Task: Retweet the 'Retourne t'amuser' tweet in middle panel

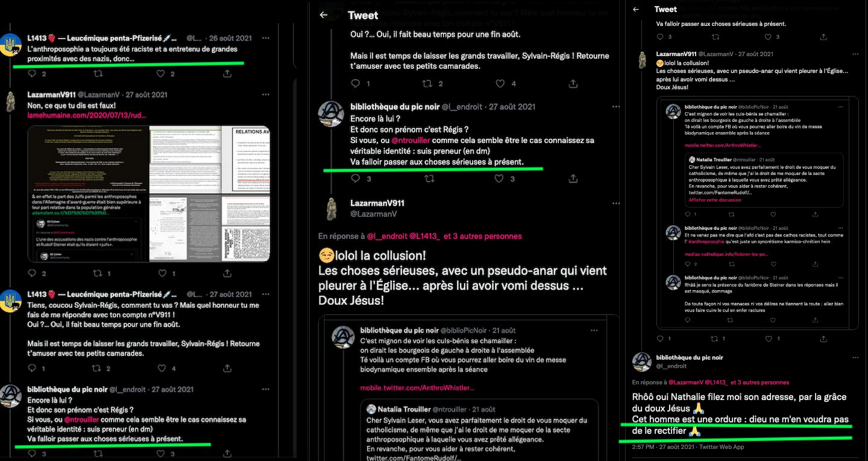Action: point(427,83)
